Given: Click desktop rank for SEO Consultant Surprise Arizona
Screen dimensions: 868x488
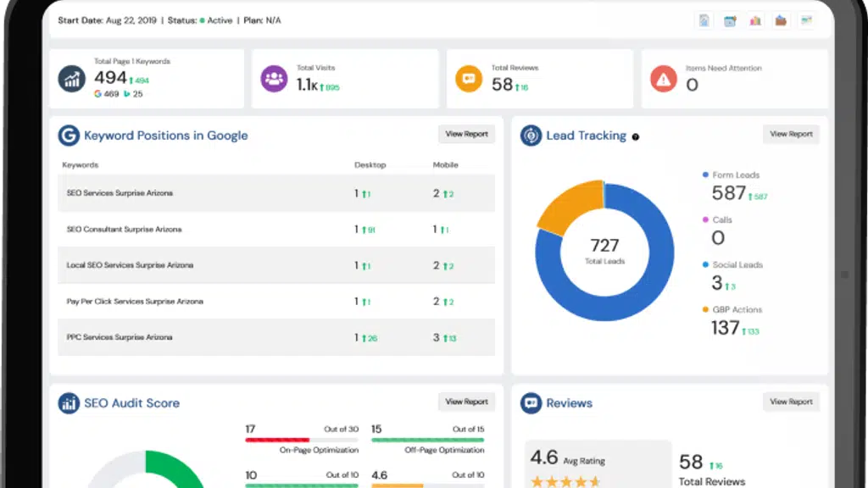Looking at the screenshot, I should click(357, 229).
